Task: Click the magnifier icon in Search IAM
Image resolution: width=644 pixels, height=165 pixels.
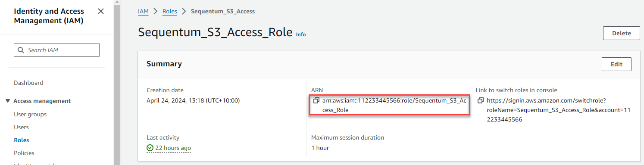Action: (x=21, y=50)
